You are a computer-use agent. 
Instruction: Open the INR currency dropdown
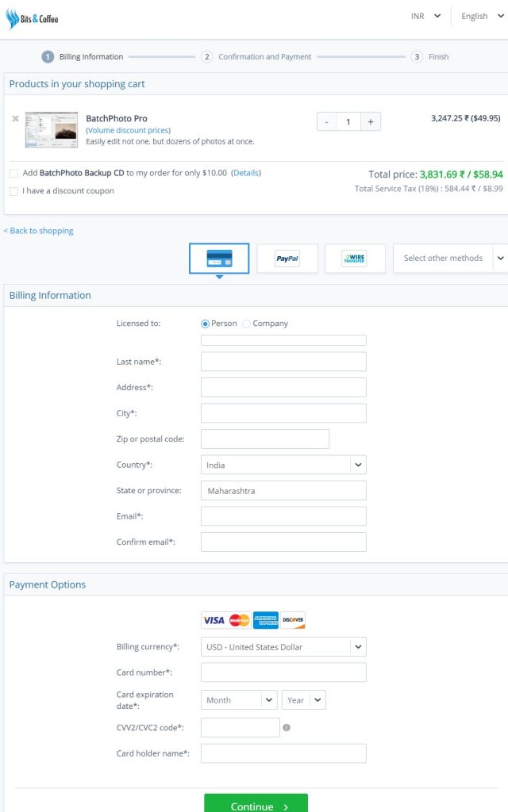(x=425, y=16)
